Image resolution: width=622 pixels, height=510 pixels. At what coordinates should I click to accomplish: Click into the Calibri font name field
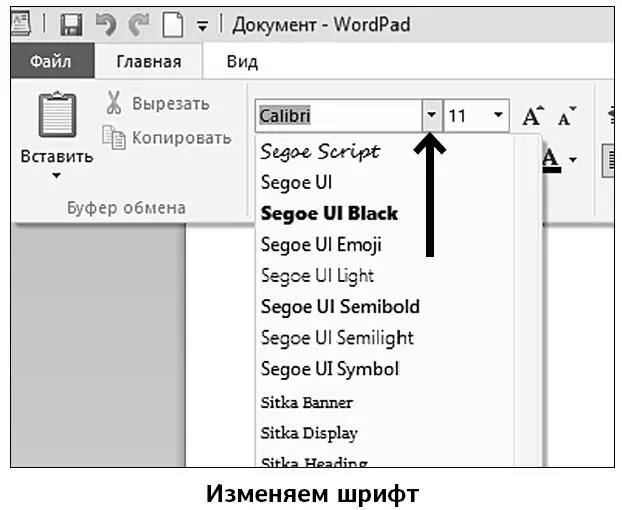pyautogui.click(x=338, y=116)
